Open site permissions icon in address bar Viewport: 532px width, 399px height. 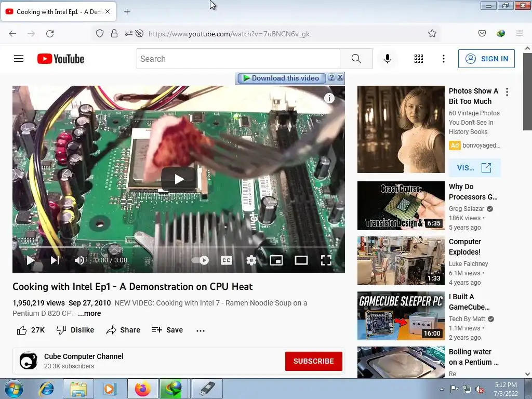click(129, 34)
